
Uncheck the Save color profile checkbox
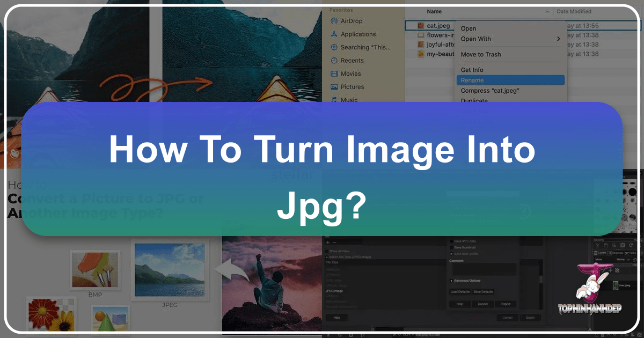(x=451, y=254)
